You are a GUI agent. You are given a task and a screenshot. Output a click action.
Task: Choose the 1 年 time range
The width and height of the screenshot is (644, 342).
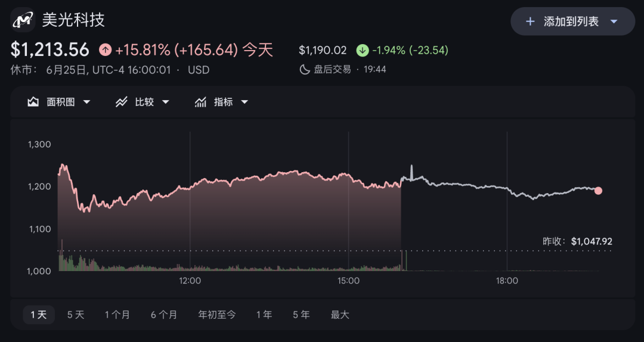pyautogui.click(x=264, y=315)
